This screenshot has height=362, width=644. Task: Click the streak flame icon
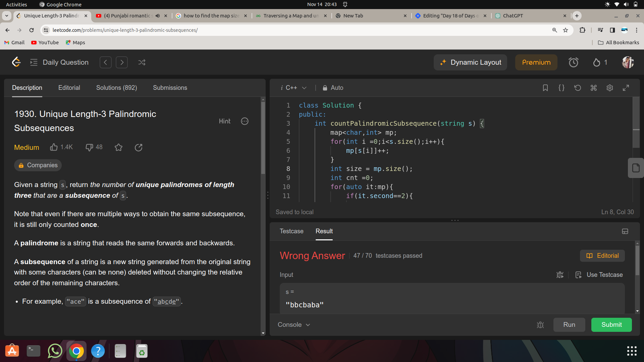[596, 62]
